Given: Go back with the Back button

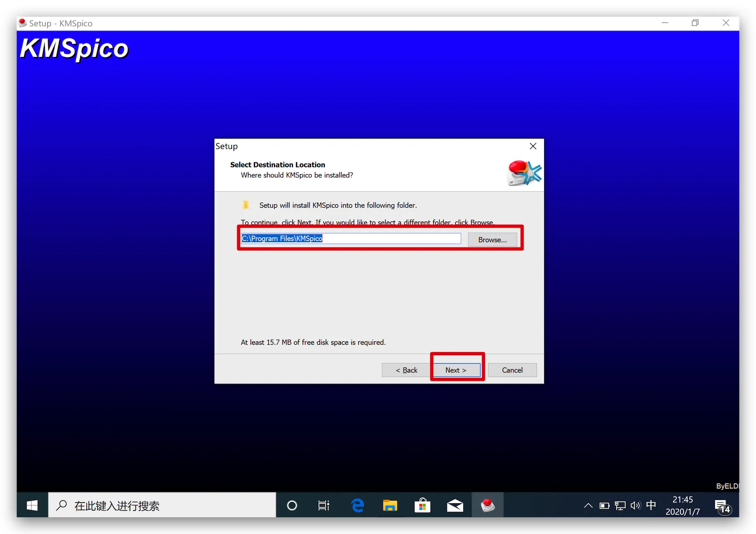Looking at the screenshot, I should tap(406, 370).
